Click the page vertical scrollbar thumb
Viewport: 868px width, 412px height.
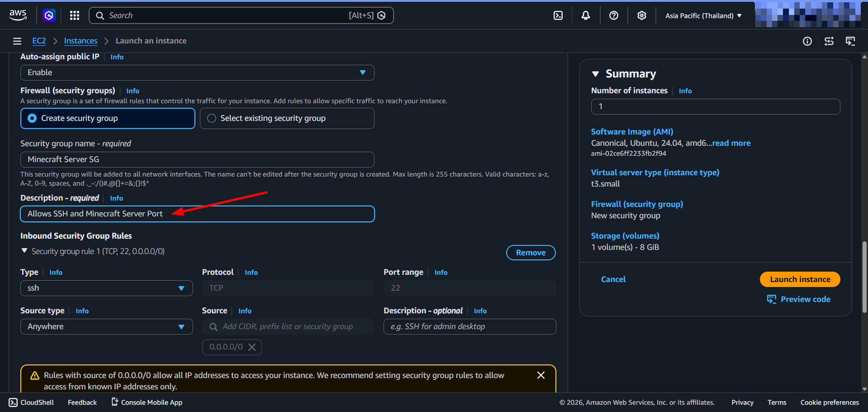click(864, 277)
